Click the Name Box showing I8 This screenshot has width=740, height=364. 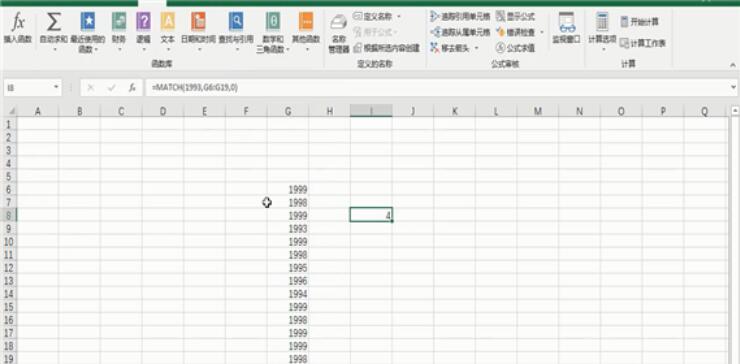coord(28,87)
